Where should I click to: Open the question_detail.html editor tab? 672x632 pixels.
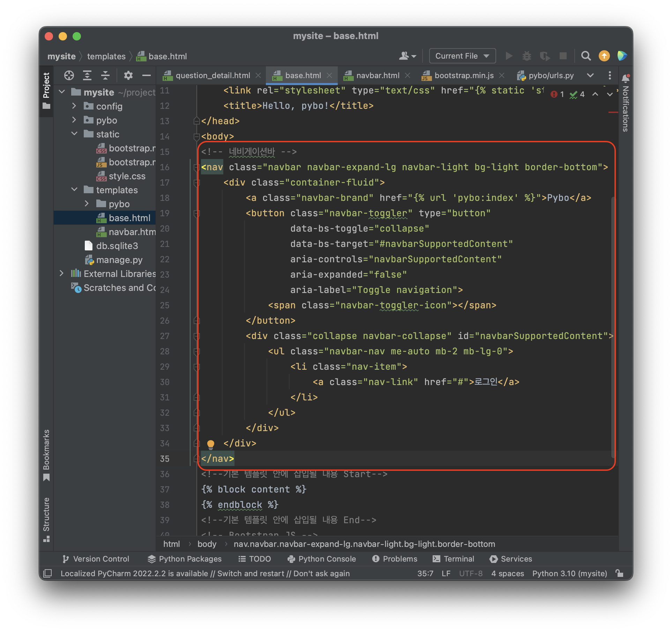point(212,75)
